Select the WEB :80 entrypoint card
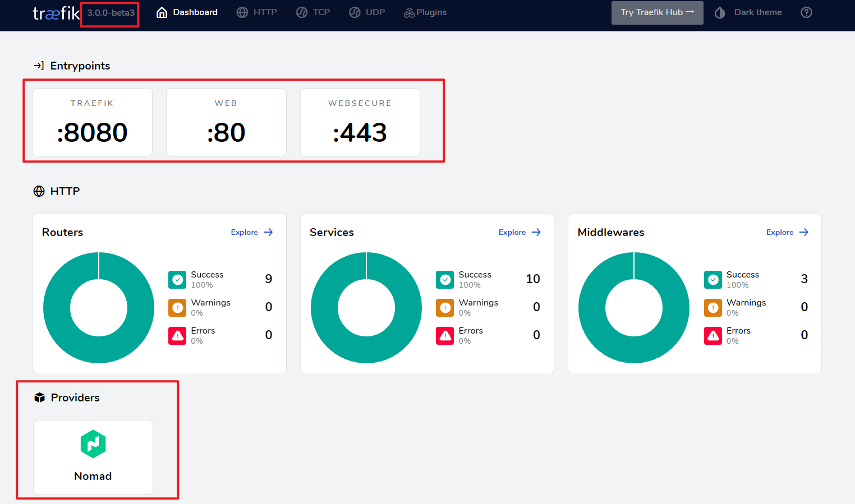Viewport: 855px width, 504px height. point(226,122)
